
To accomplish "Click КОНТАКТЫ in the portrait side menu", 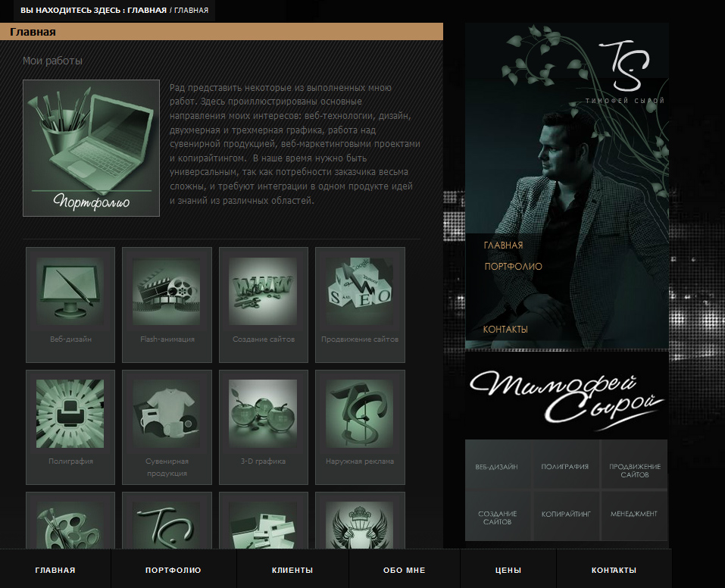I will tap(505, 330).
